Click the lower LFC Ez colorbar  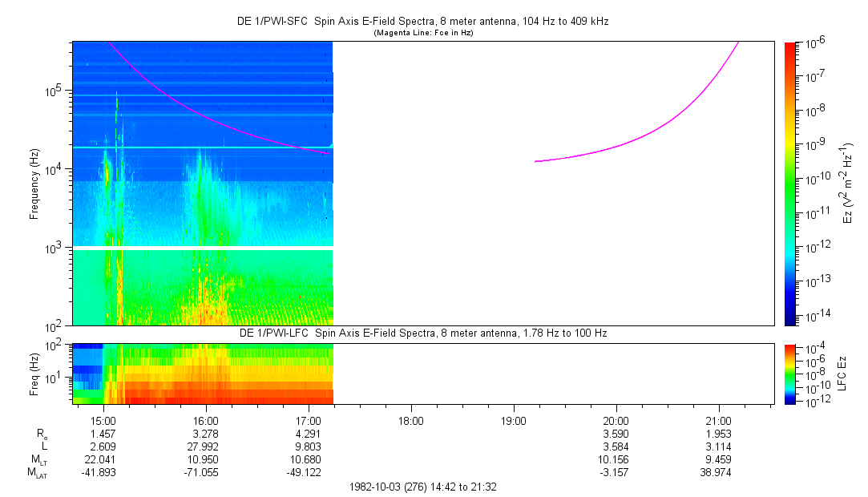(791, 374)
